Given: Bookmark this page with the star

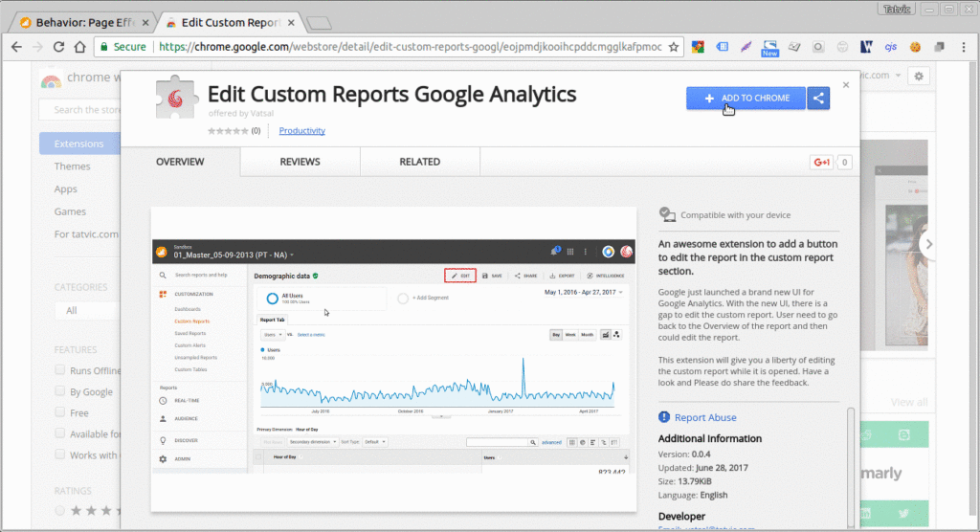Looking at the screenshot, I should click(673, 47).
